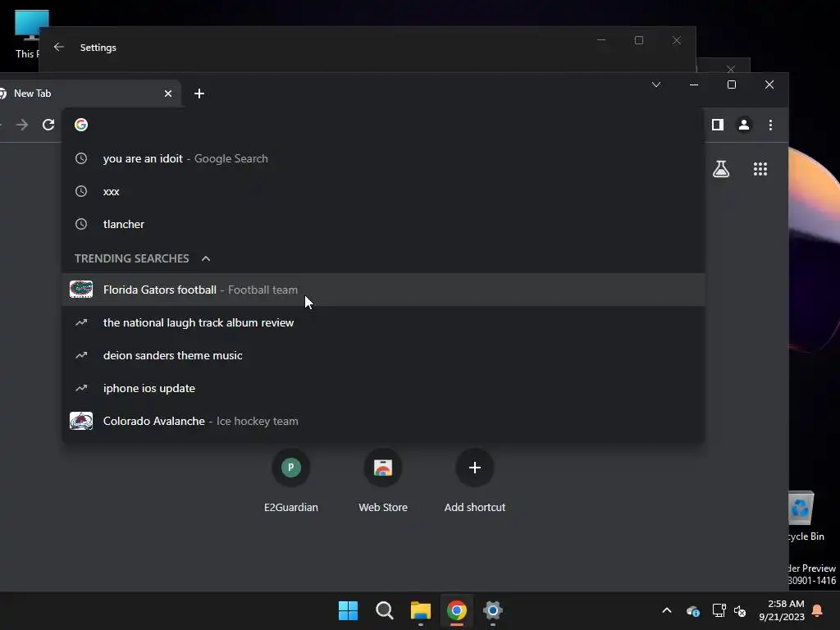Choose 'iphone ios update' suggestion
The width and height of the screenshot is (840, 630).
point(383,388)
